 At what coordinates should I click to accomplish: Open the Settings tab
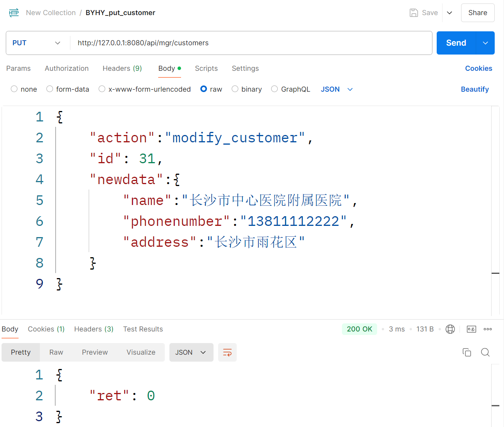pos(245,68)
